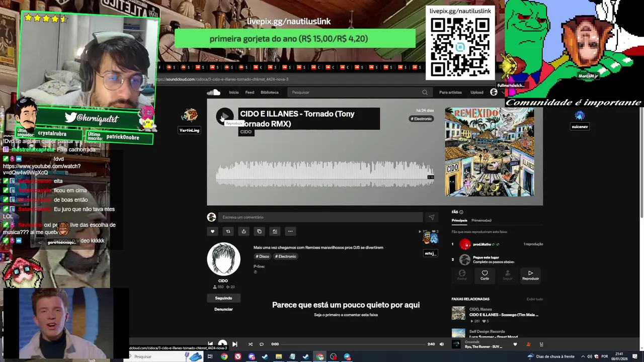The width and height of the screenshot is (644, 362).
Task: Click the CIDO name under the avatar
Action: coord(223,281)
